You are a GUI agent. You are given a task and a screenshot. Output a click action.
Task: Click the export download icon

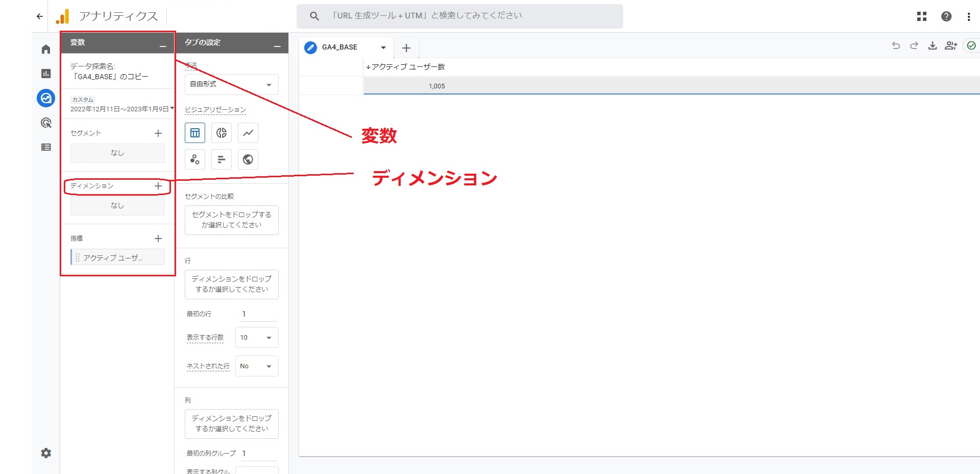tap(933, 45)
